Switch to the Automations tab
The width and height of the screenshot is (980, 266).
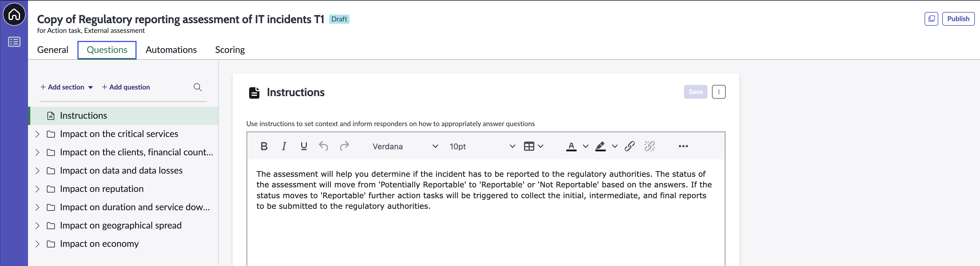[x=171, y=50]
